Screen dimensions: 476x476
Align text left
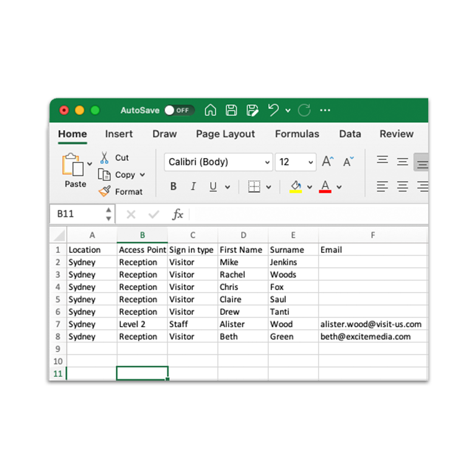coord(382,187)
